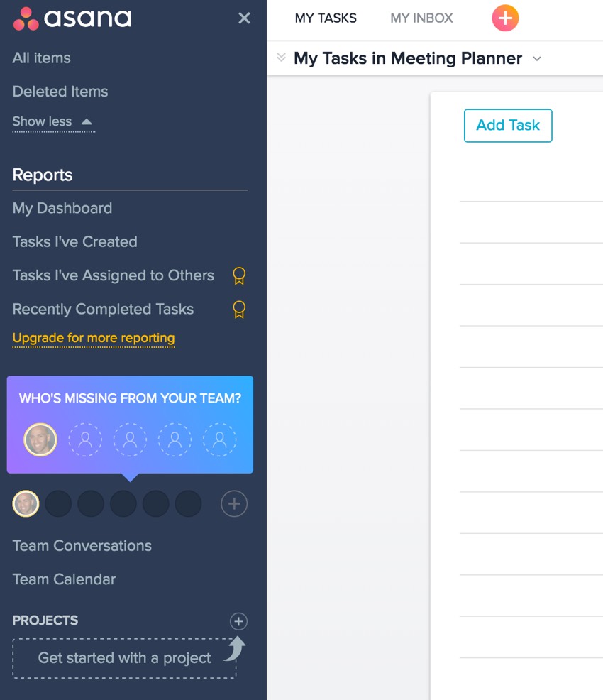This screenshot has height=700, width=603.
Task: Open the My Tasks in Meeting Planner dropdown arrow
Action: [537, 59]
